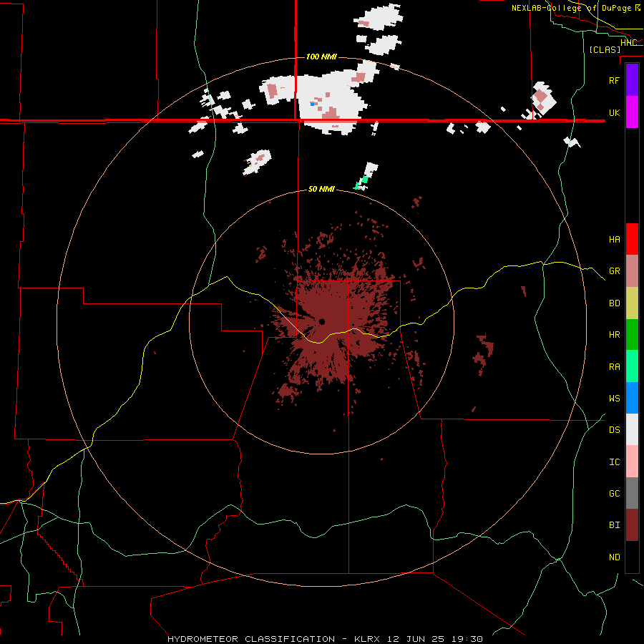Click the light green RA swatch
The height and width of the screenshot is (644, 644).
click(x=632, y=366)
